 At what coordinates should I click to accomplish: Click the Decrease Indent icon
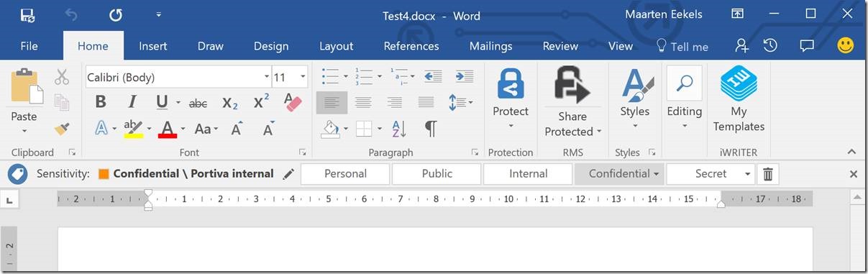point(433,76)
